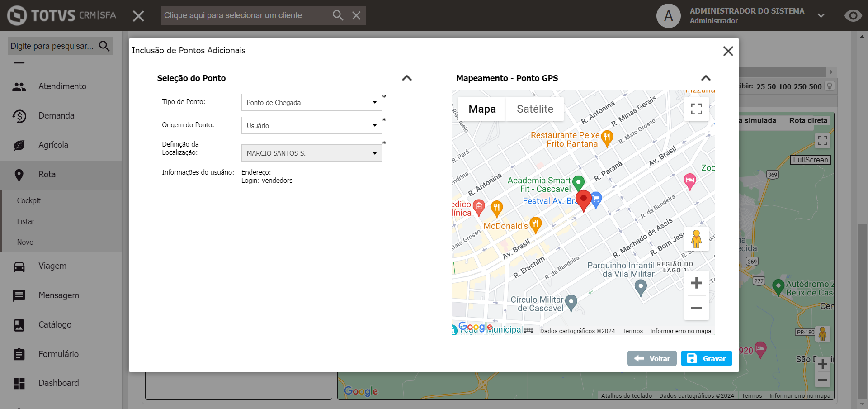Zoom in on the dialog map
Screen dimensions: 868x409
[697, 283]
